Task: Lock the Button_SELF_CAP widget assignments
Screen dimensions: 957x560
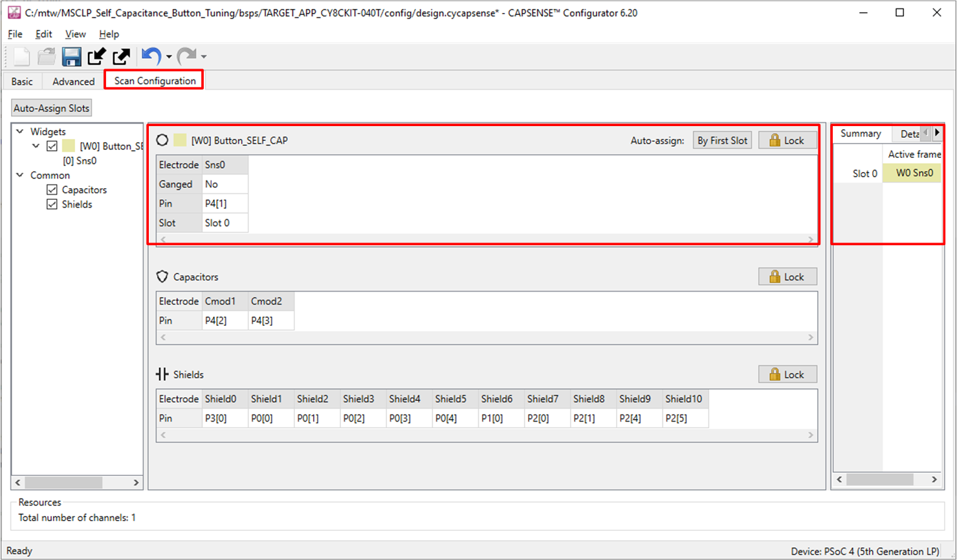Action: click(787, 140)
